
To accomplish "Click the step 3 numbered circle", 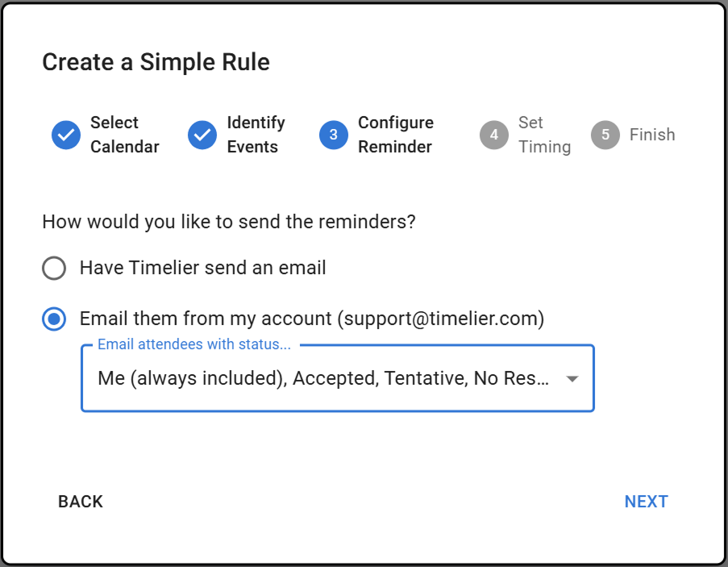I will pyautogui.click(x=334, y=135).
